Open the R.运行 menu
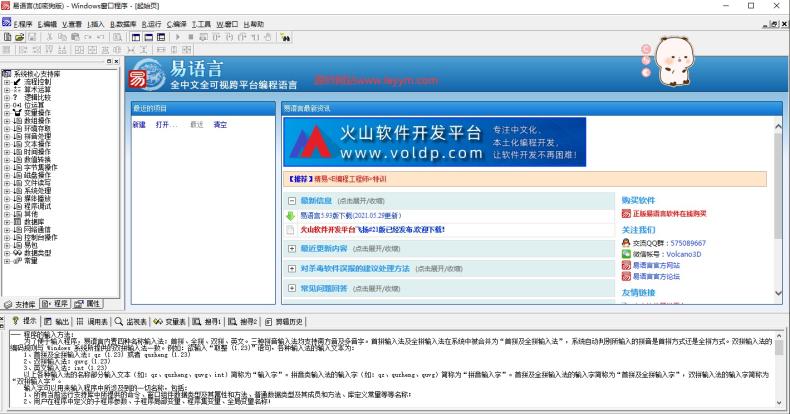790x414 pixels. [152, 24]
